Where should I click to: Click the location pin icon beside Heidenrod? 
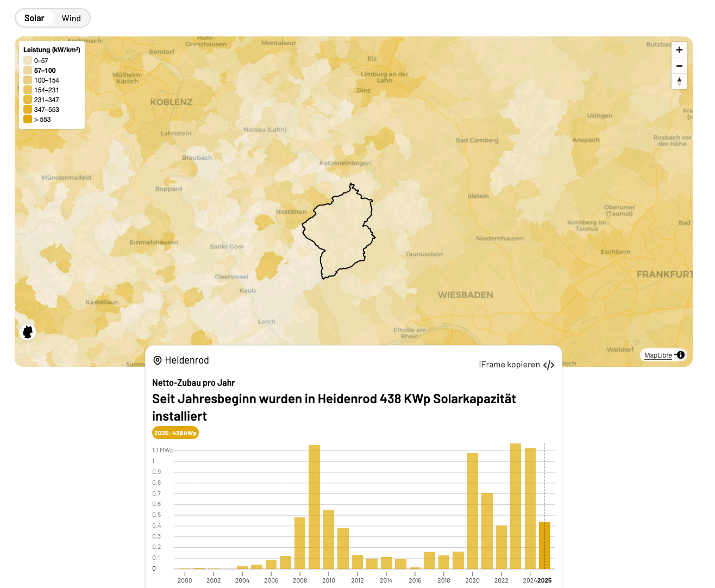158,360
